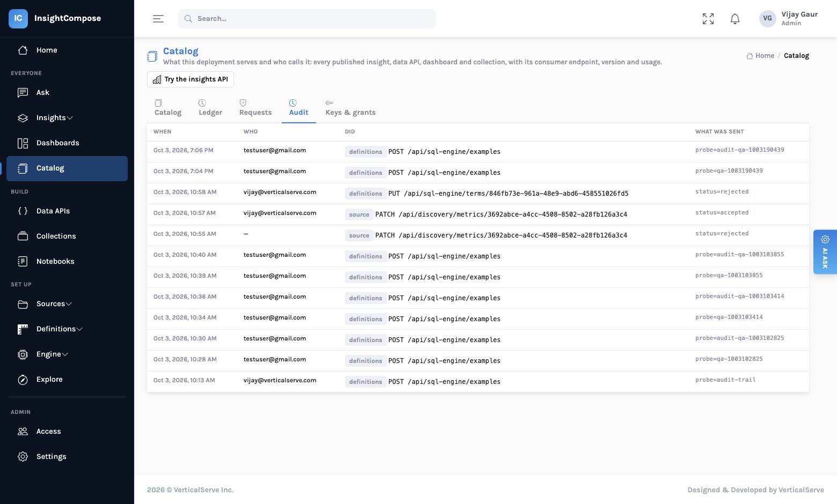
Task: Click the Catalog page heading
Action: 181,51
